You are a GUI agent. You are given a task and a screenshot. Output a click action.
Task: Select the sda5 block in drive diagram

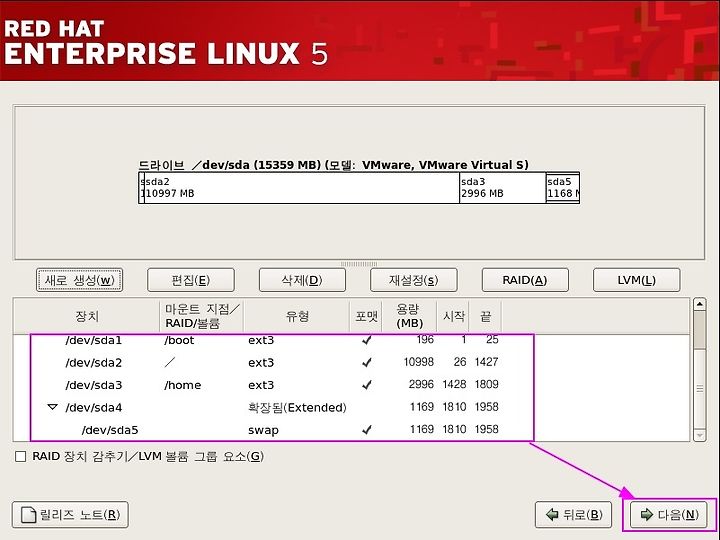562,188
